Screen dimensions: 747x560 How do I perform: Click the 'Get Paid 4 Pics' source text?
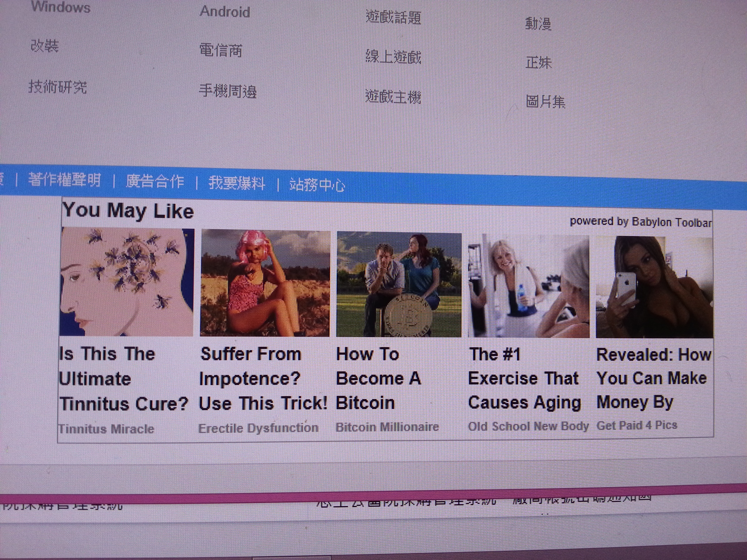click(x=637, y=425)
